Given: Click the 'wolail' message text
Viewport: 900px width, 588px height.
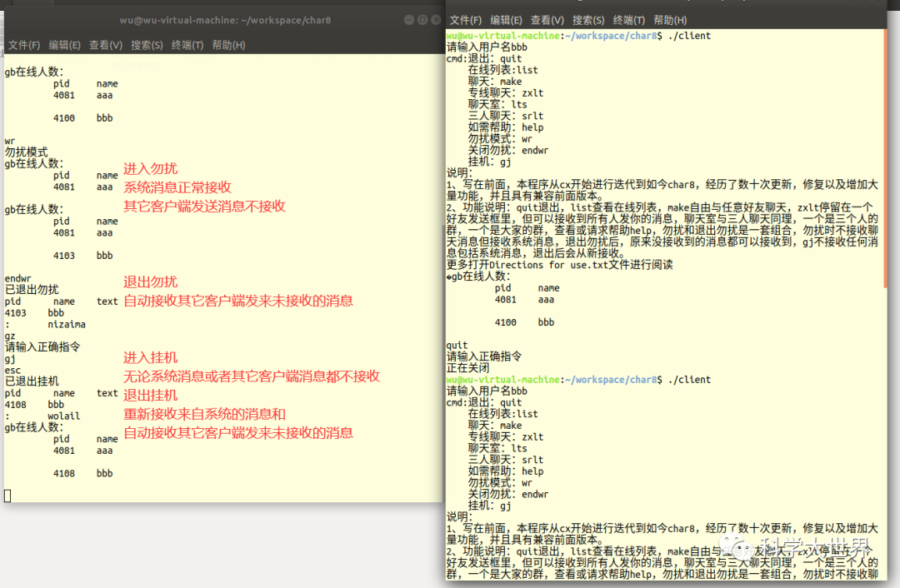Looking at the screenshot, I should click(63, 416).
